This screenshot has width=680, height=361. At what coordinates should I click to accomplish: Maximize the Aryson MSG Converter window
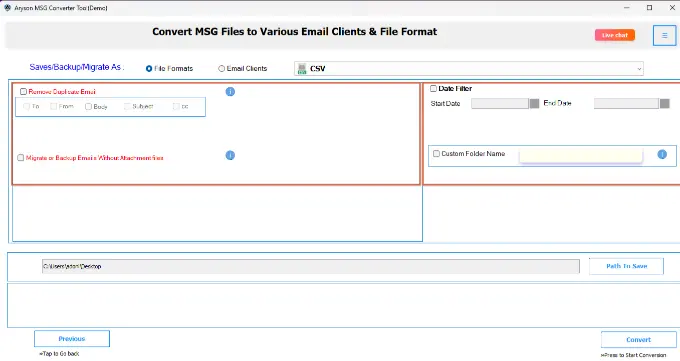tap(649, 8)
